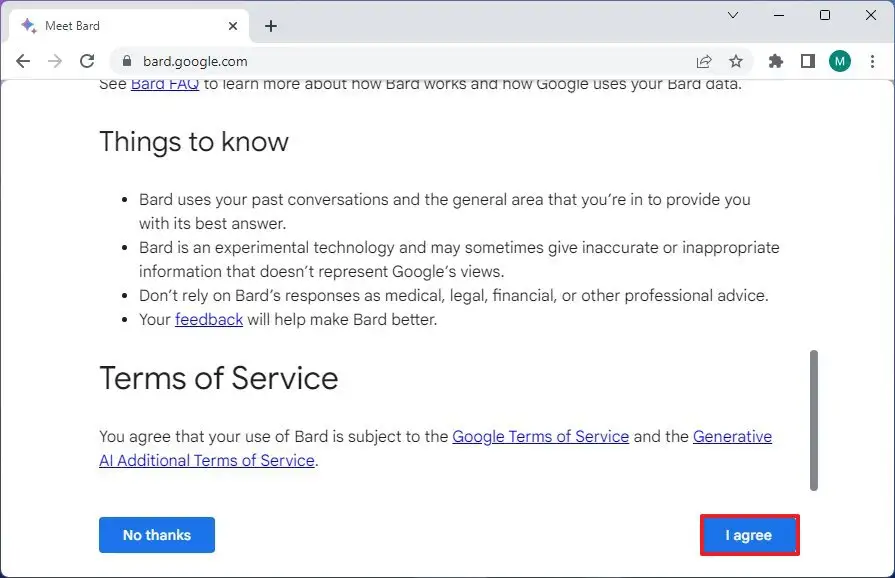Open the side panel icon

808,60
